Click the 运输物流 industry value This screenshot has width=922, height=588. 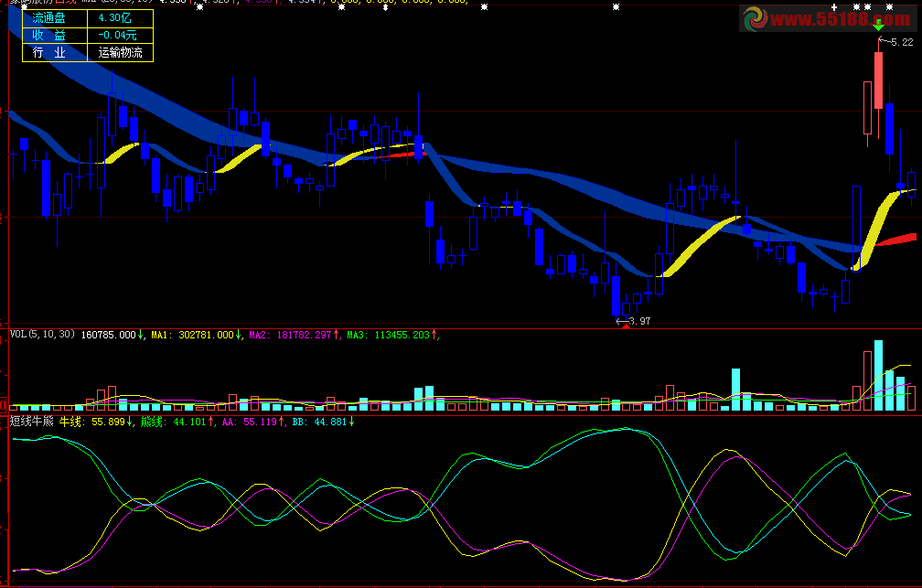pos(120,52)
